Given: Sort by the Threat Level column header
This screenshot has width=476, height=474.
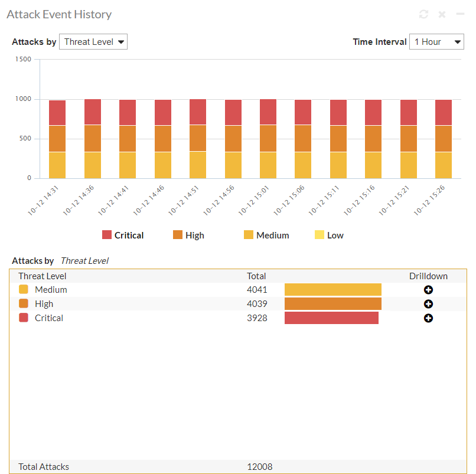Looking at the screenshot, I should [x=43, y=276].
